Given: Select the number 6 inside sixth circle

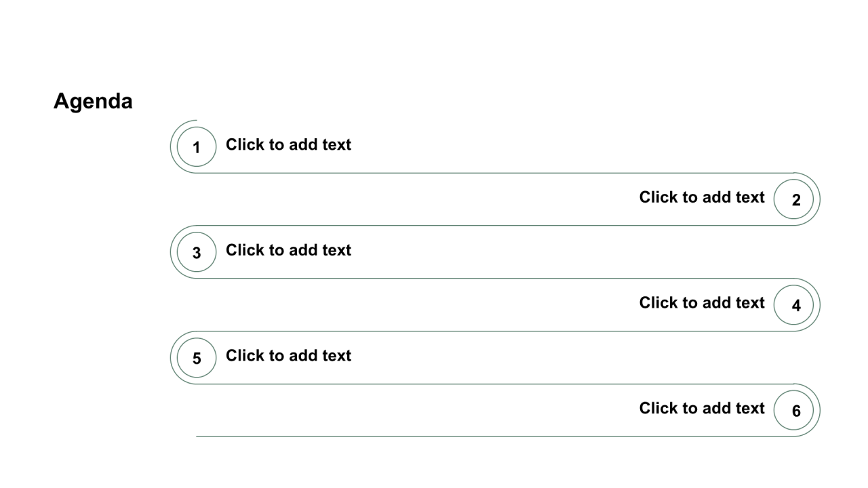Looking at the screenshot, I should click(796, 411).
